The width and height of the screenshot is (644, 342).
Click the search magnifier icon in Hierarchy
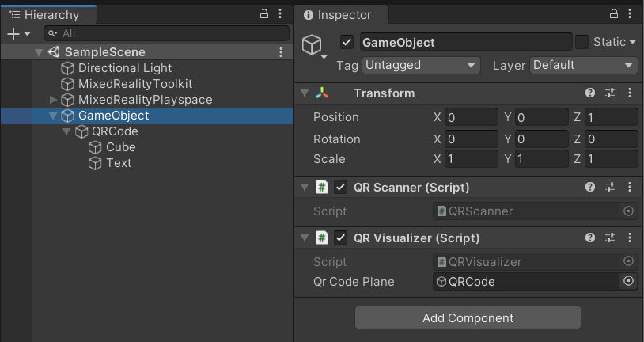[x=53, y=34]
